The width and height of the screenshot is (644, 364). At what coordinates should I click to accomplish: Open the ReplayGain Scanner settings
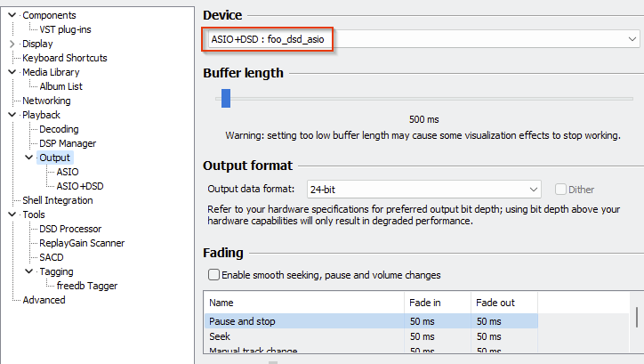[82, 243]
